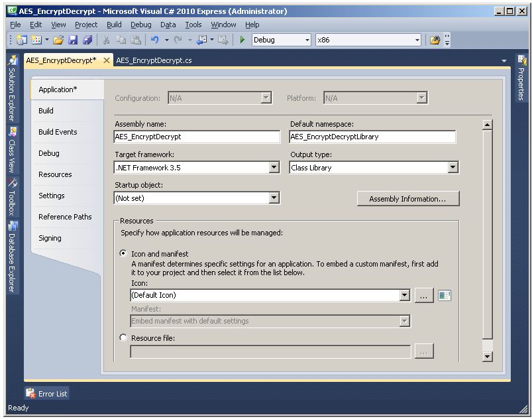The height and width of the screenshot is (419, 532).
Task: Open the Data menu
Action: (168, 25)
